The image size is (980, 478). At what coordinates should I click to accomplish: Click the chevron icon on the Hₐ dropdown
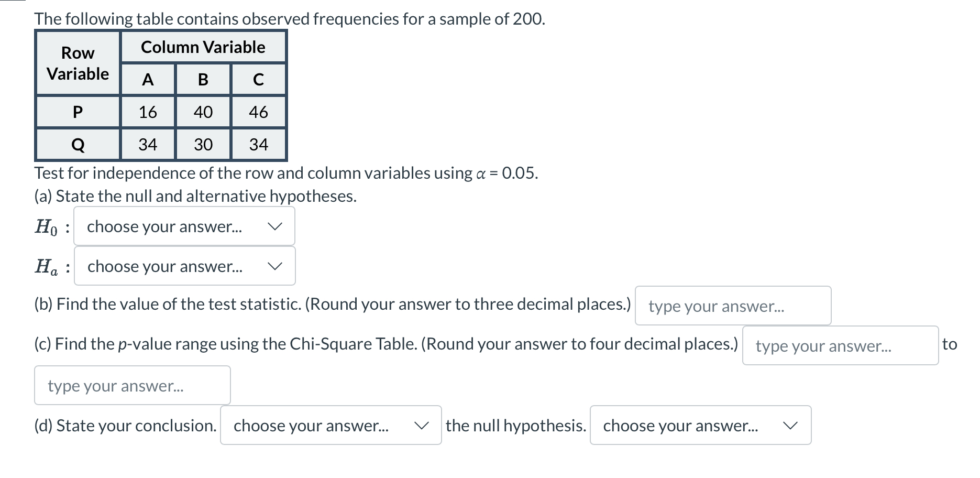tap(276, 266)
